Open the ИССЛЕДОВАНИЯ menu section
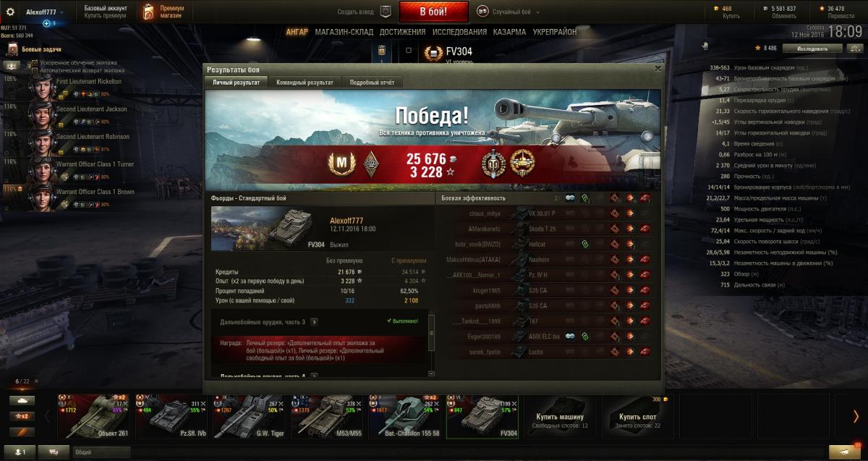 [x=459, y=32]
